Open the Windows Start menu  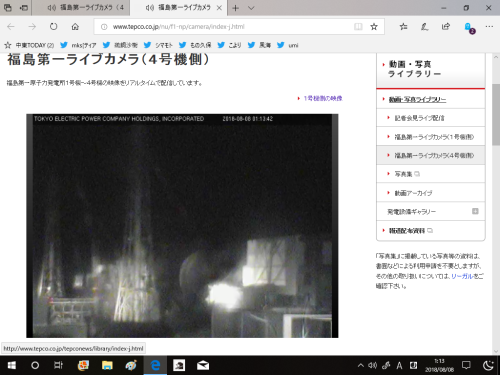[11, 366]
